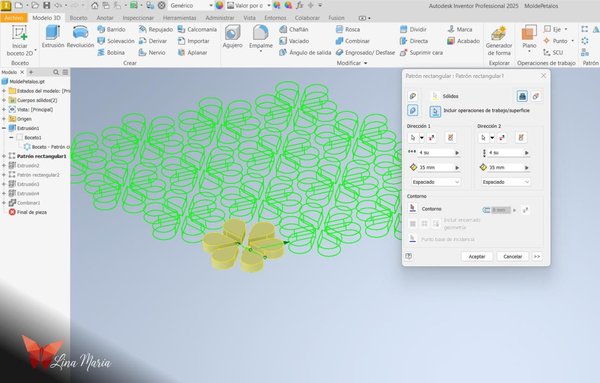Viewport: 600px width, 383px height.
Task: Open the Administrar tab
Action: (220, 18)
